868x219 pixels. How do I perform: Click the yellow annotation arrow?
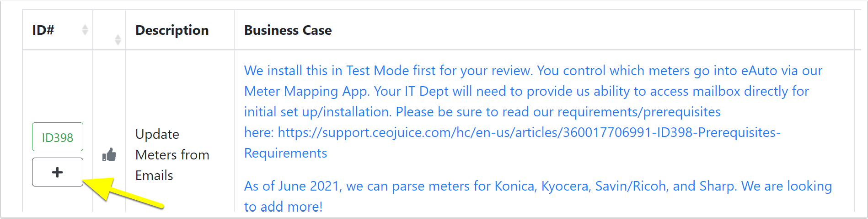coord(123,192)
